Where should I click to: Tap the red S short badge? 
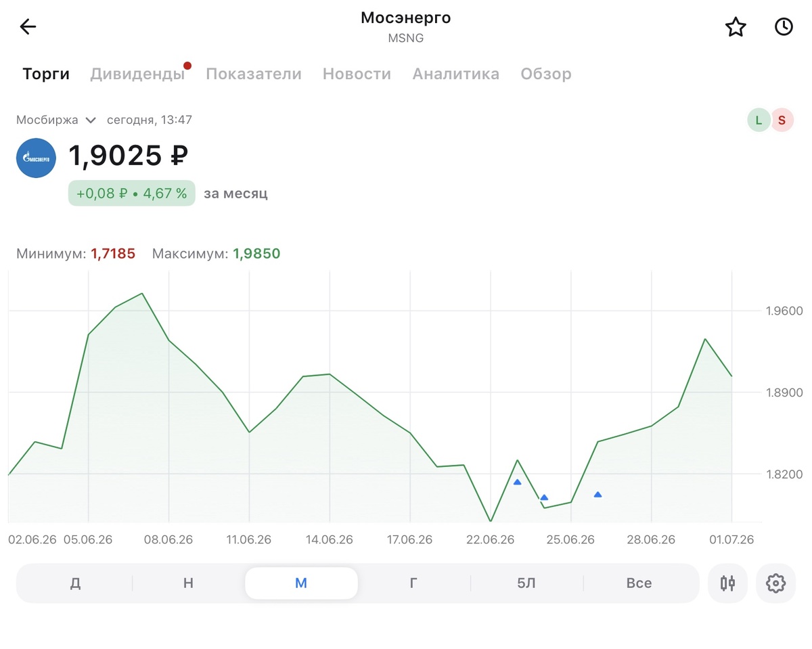point(782,120)
